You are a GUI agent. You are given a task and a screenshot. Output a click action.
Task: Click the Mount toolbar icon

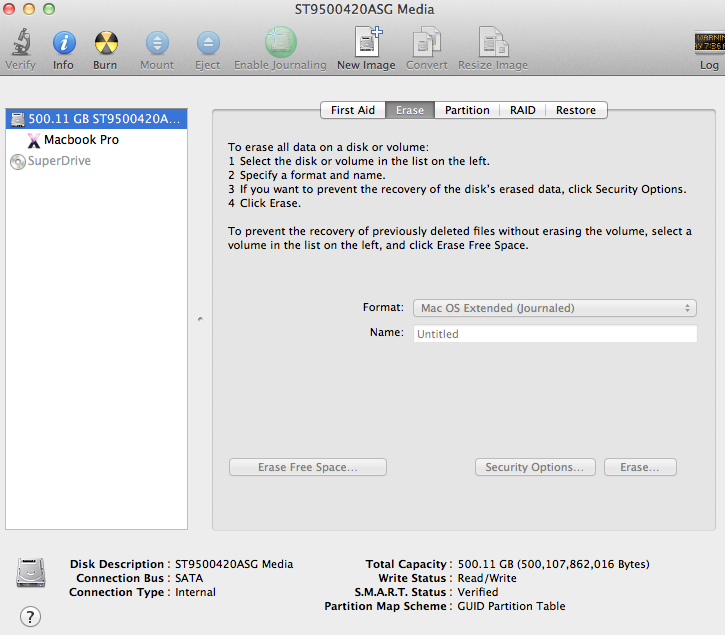(157, 43)
